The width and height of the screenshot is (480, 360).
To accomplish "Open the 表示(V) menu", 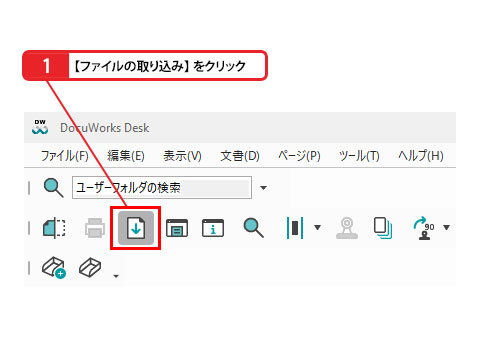I will tap(182, 156).
